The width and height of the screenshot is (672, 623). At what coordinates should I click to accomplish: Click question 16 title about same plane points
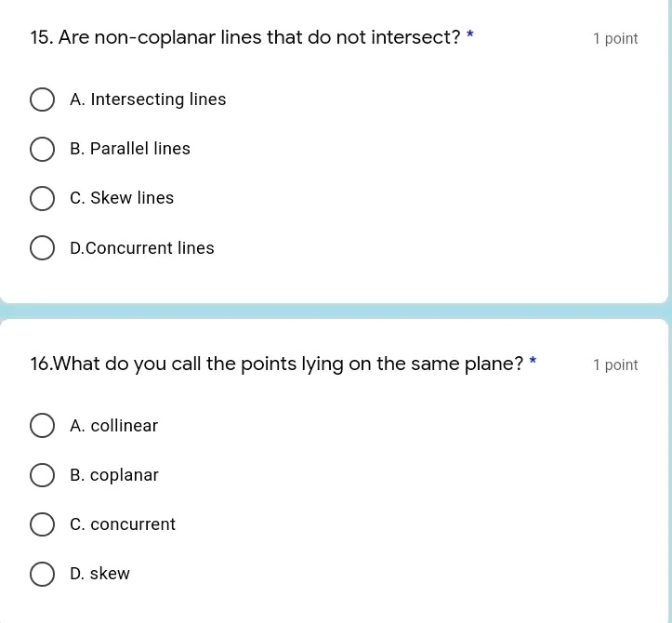pos(277,365)
